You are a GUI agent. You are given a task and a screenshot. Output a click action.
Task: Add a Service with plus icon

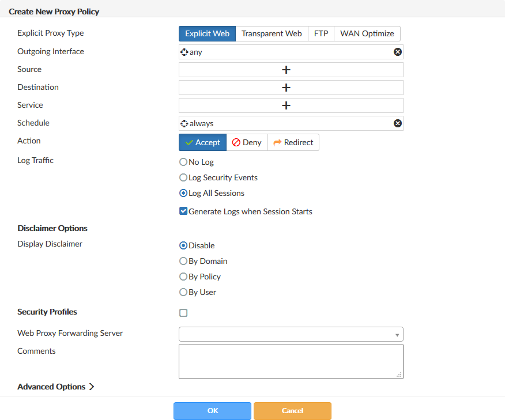pos(286,105)
